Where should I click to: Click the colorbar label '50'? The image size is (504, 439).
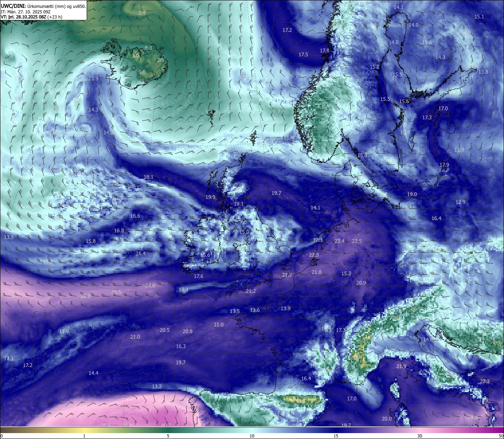point(501,436)
